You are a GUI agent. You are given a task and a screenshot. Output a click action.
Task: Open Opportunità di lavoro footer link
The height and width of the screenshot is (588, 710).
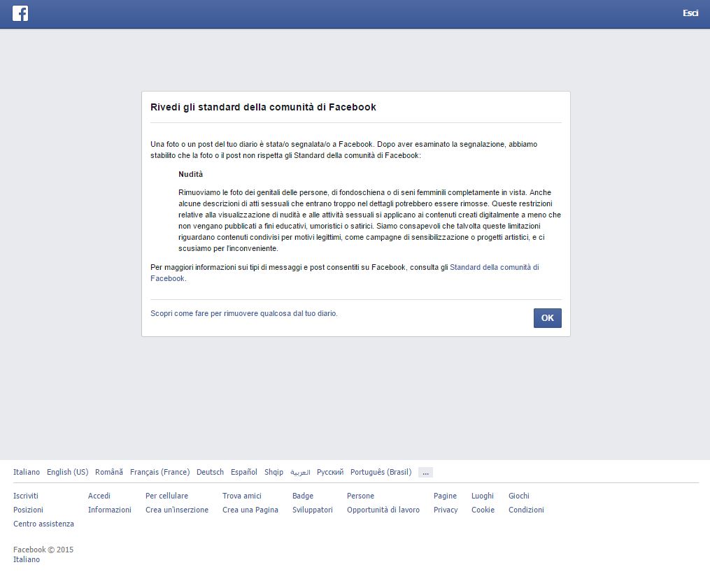click(383, 510)
